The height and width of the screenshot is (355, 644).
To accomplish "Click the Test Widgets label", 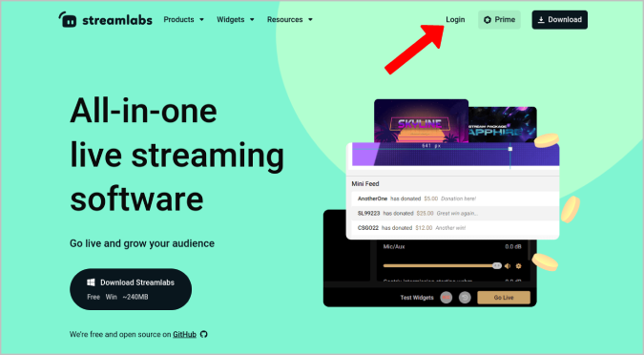I will pos(417,298).
